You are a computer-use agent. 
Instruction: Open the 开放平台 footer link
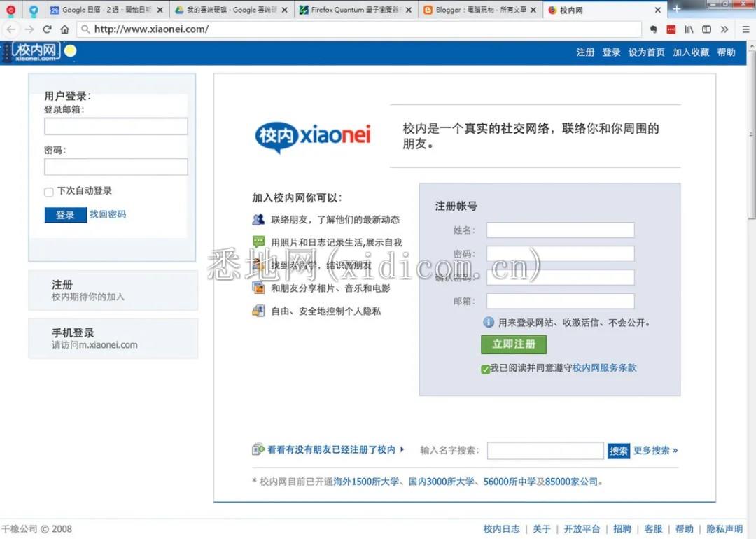582,529
